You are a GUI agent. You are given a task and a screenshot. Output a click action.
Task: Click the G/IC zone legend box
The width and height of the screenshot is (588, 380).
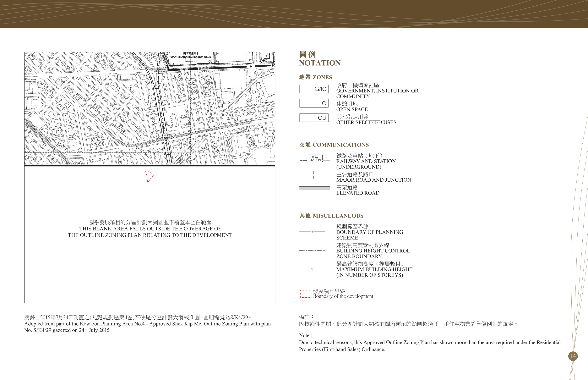[314, 89]
